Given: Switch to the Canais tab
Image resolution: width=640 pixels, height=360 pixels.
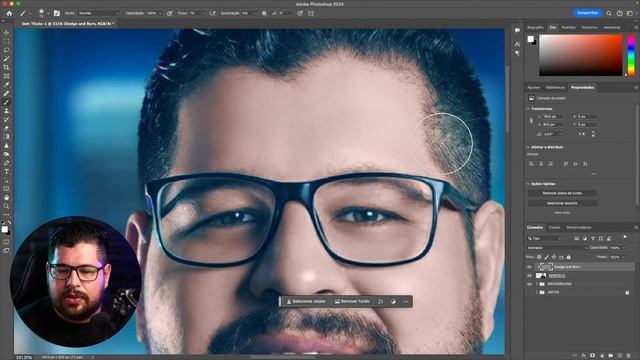Looking at the screenshot, I should click(x=554, y=227).
